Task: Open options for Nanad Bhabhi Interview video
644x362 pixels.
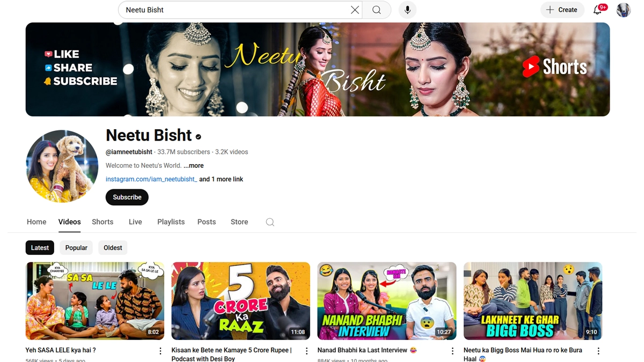Action: [x=452, y=351]
